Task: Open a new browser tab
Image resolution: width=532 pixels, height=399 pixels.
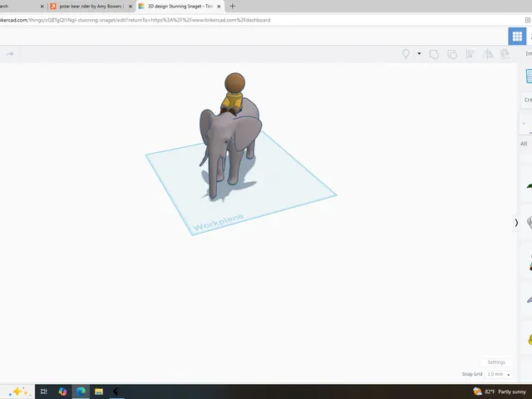Action: pyautogui.click(x=233, y=6)
